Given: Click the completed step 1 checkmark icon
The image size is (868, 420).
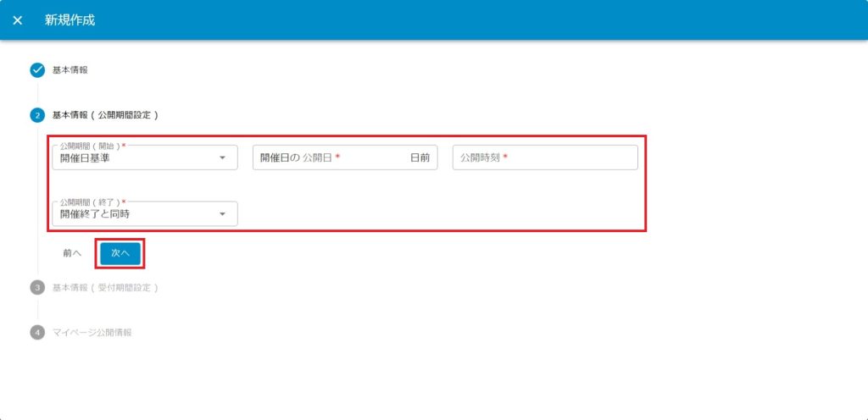Looking at the screenshot, I should click(x=37, y=70).
